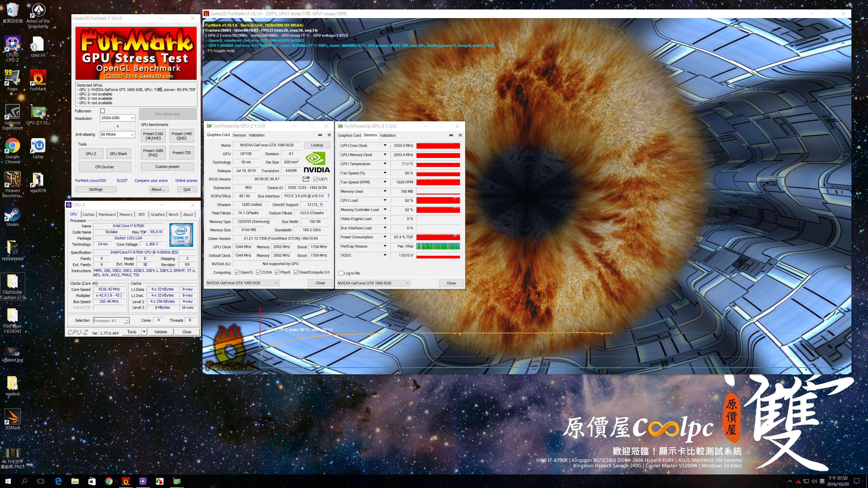Click the Validate button in CPU-Z
Image resolution: width=868 pixels, height=488 pixels.
click(x=160, y=332)
